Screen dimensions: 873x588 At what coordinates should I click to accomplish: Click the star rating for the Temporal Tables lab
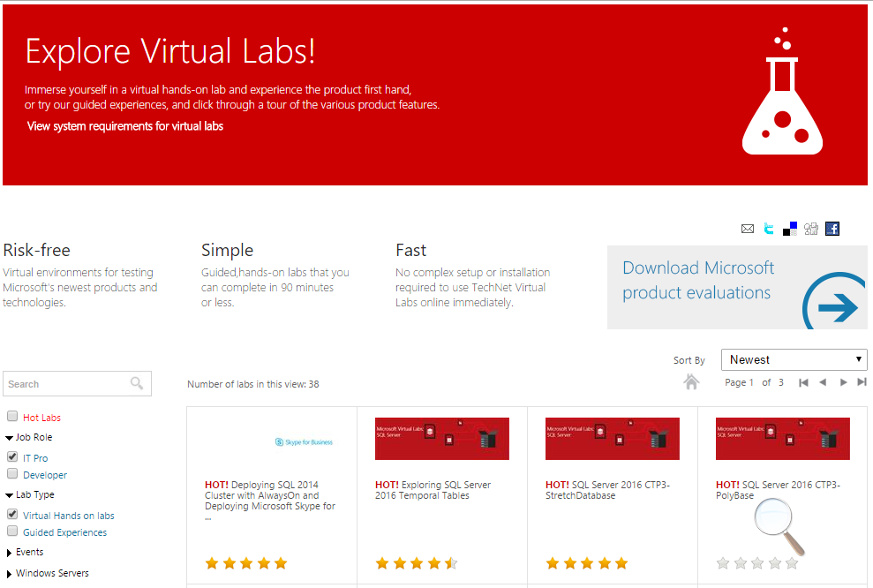pos(417,563)
